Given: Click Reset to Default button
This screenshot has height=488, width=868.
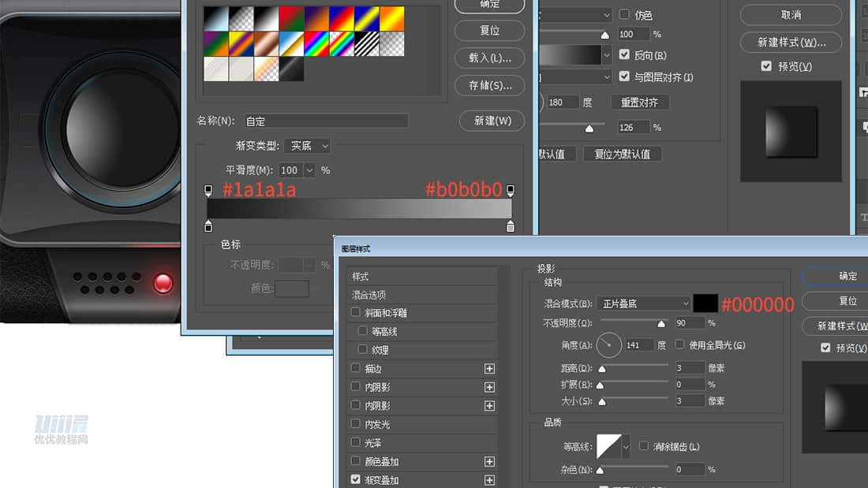Looking at the screenshot, I should pyautogui.click(x=623, y=154).
